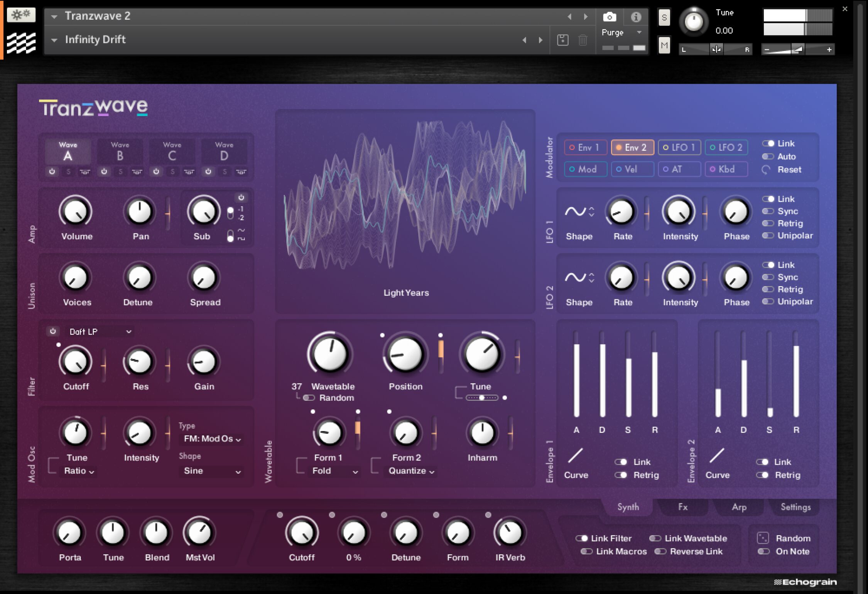Switch to the Settings tab
Viewport: 868px width, 594px height.
click(795, 507)
